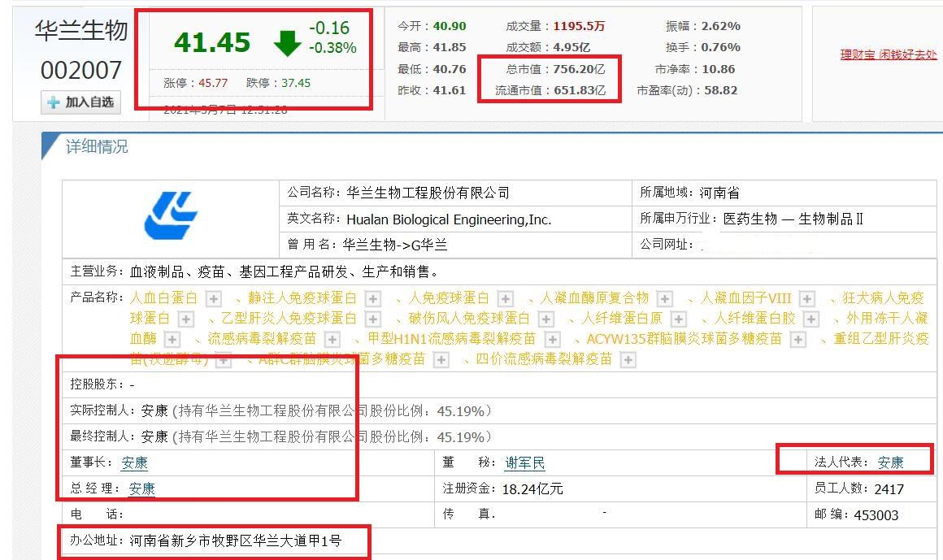Click the 邮编 value 453003
The image size is (943, 560).
coord(876,514)
